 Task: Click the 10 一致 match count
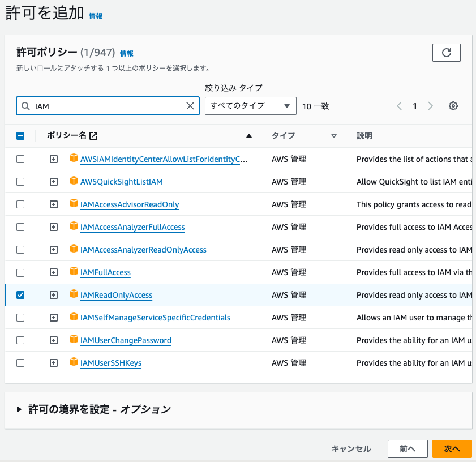pyautogui.click(x=316, y=106)
